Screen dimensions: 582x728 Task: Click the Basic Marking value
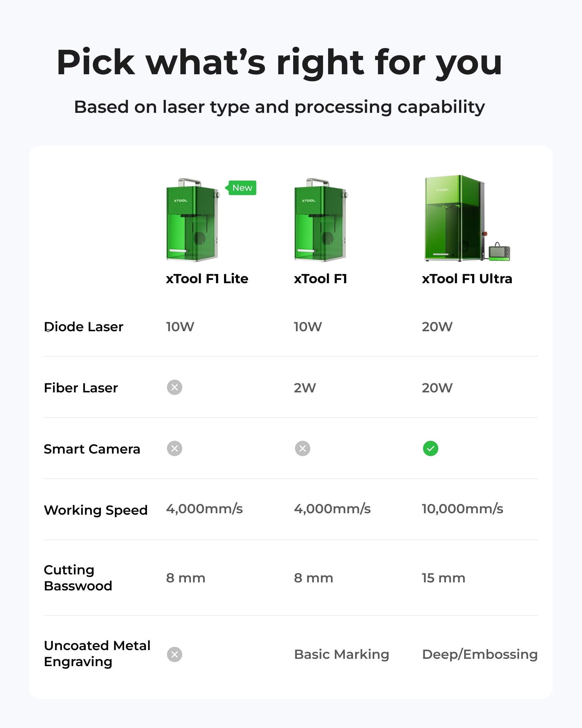click(x=342, y=654)
